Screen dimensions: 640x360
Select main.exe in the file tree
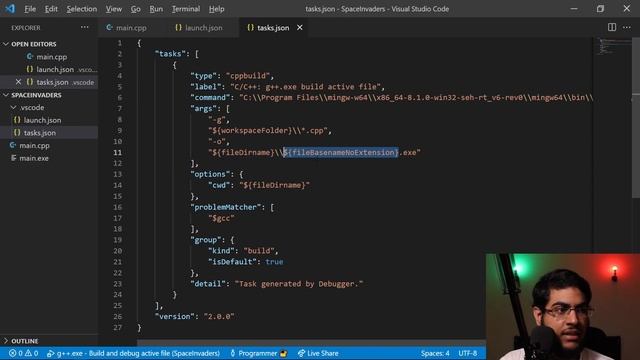[x=34, y=158]
